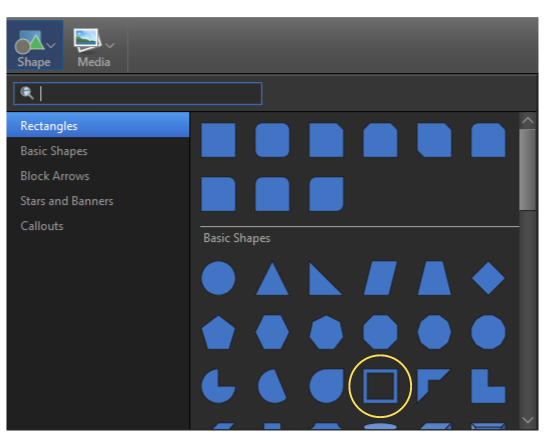Select the circled frame shape
Screen dimensions: 545x446
(x=380, y=386)
